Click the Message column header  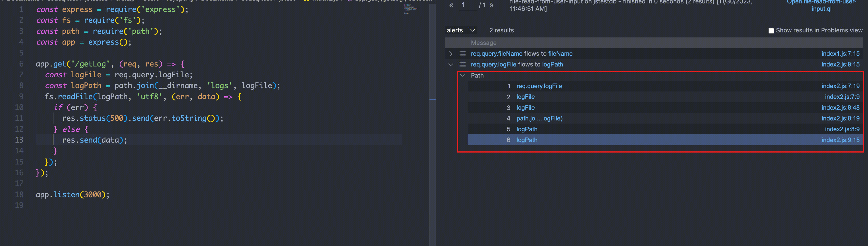click(483, 43)
